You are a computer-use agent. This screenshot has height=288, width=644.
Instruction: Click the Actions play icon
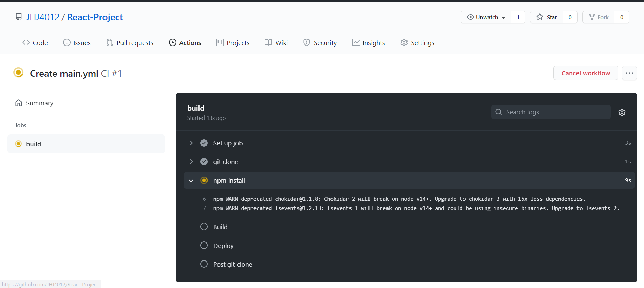pos(173,42)
